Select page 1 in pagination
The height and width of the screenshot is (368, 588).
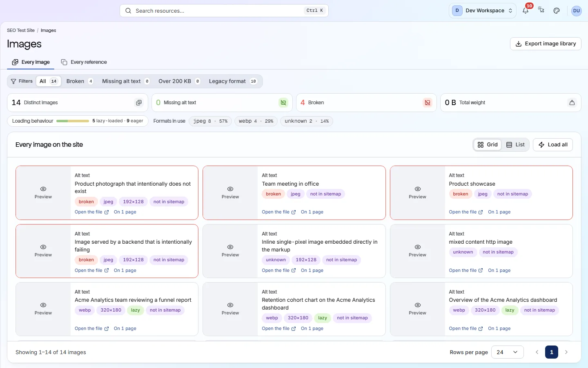point(552,352)
